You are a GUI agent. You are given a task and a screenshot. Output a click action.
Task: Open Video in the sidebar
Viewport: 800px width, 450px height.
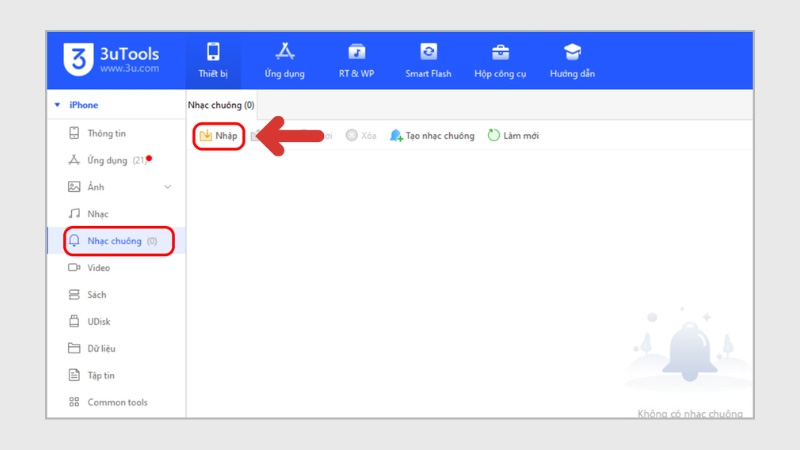point(98,268)
